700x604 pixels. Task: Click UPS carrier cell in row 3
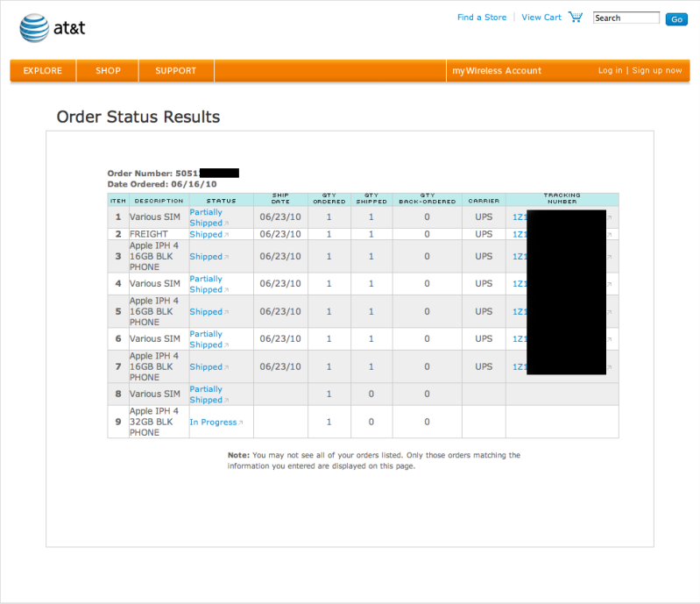coord(484,257)
